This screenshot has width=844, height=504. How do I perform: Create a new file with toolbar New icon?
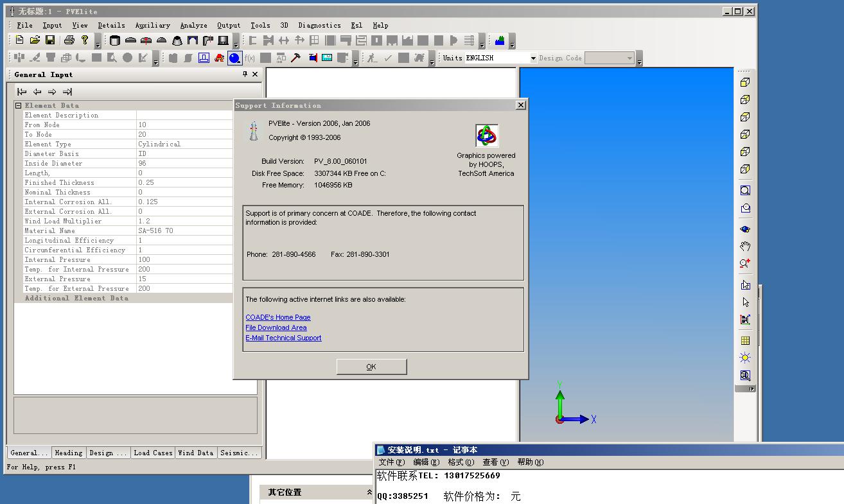coord(20,40)
